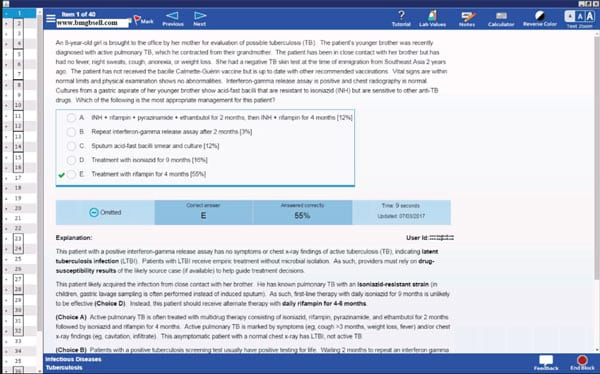Open the Tutorial help icon
Screen dimensions: 600x374
click(401, 19)
